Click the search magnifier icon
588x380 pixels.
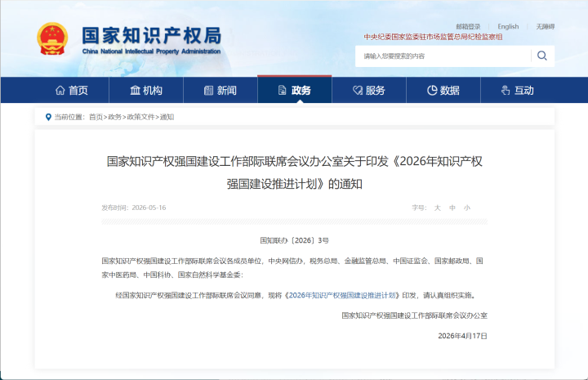pos(542,56)
